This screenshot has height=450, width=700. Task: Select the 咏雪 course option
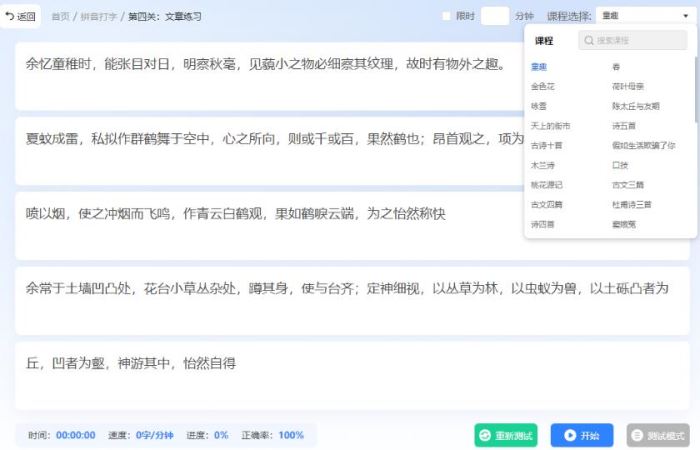pos(538,106)
